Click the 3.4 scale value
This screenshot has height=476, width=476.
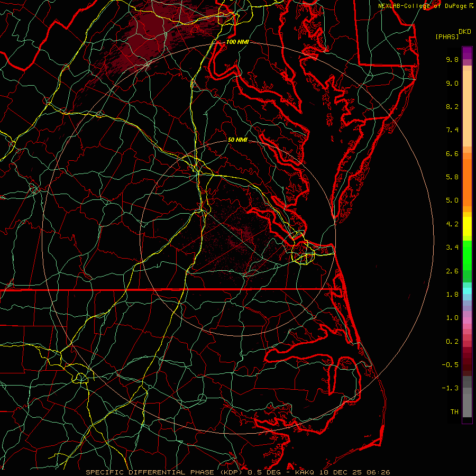[x=452, y=248]
